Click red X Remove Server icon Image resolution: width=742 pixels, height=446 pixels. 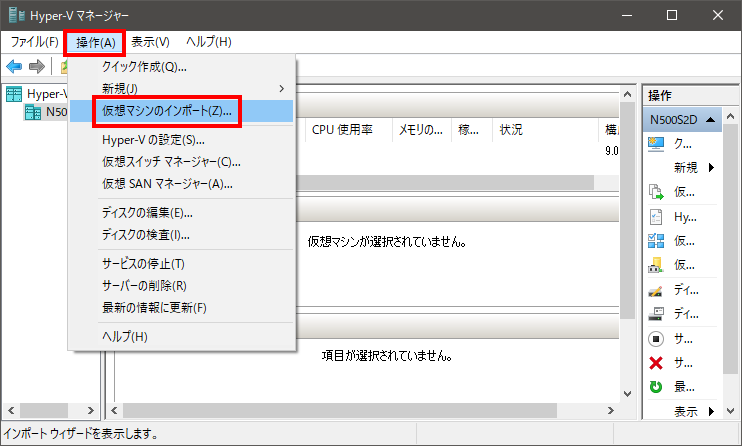click(656, 363)
